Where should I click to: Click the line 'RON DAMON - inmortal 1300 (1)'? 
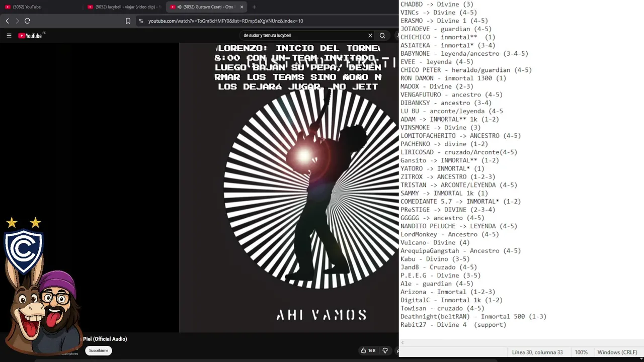point(453,78)
